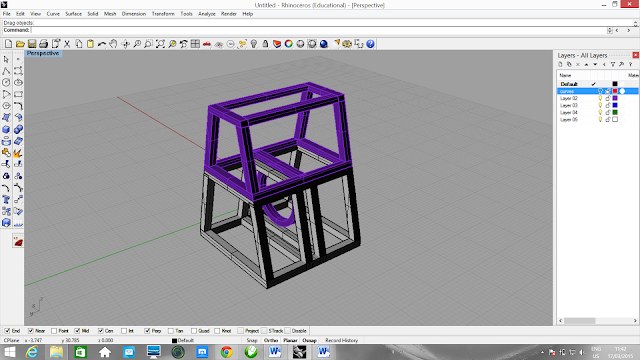Open the Help question mark icon
640x360 pixels.
pos(370,44)
